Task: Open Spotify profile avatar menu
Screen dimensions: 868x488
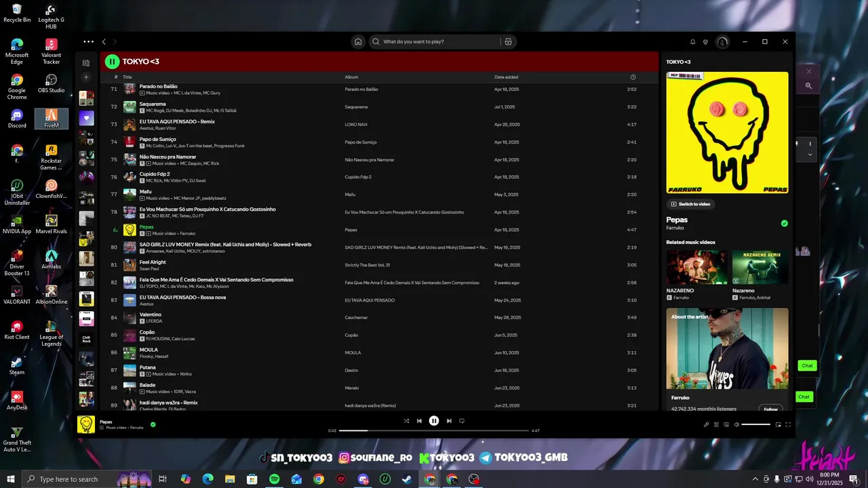Action: [x=723, y=41]
